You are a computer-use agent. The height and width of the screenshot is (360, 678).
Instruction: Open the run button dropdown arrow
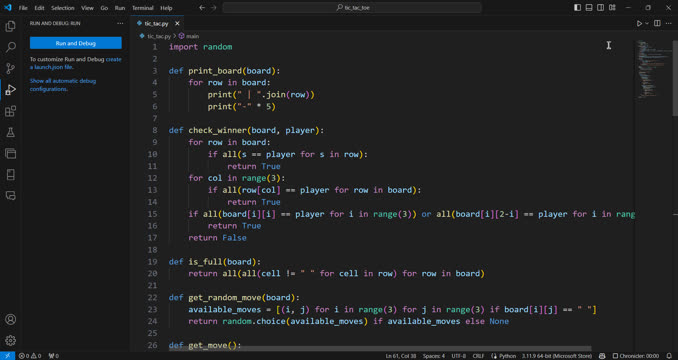click(647, 23)
